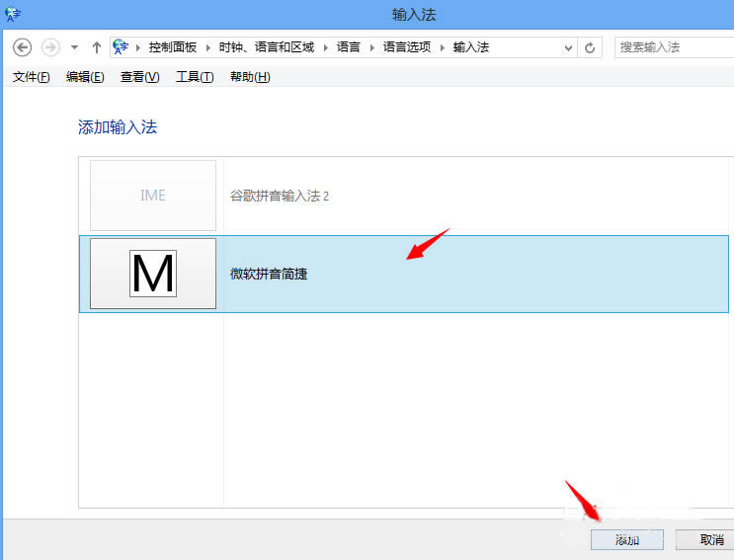The height and width of the screenshot is (560, 734).
Task: Open the 文件(F) menu
Action: (x=31, y=77)
